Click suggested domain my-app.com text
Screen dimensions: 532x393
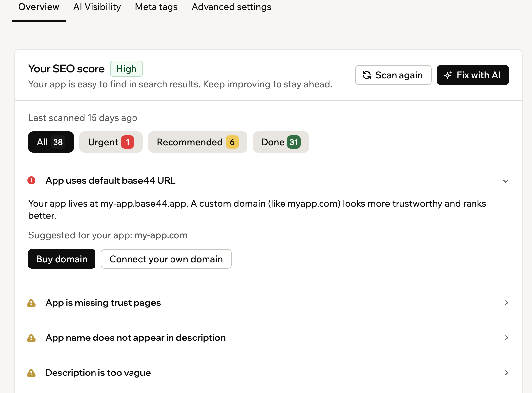161,235
